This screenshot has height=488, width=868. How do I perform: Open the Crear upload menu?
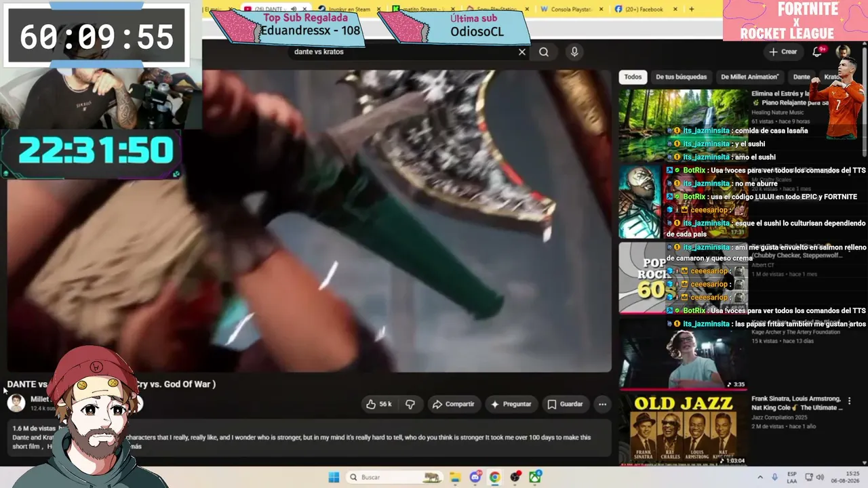coord(783,52)
